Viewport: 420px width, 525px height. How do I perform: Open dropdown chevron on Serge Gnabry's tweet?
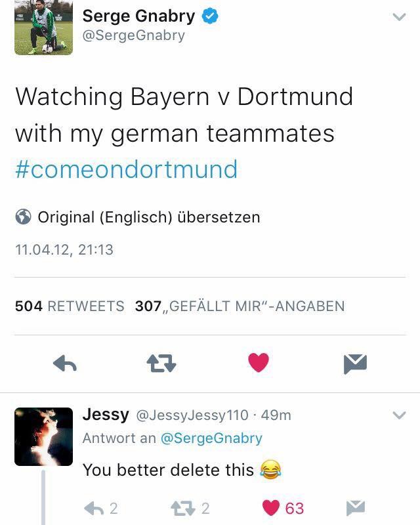coord(399,17)
